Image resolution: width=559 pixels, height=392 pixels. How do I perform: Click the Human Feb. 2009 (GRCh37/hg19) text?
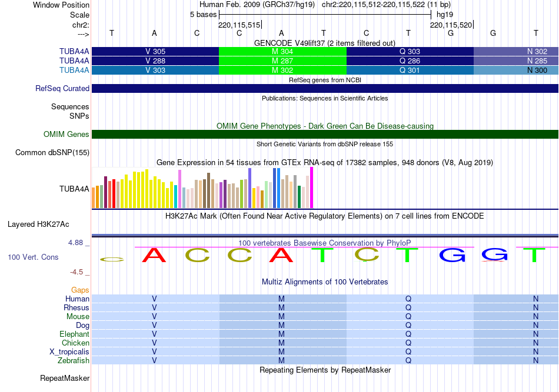[257, 5]
